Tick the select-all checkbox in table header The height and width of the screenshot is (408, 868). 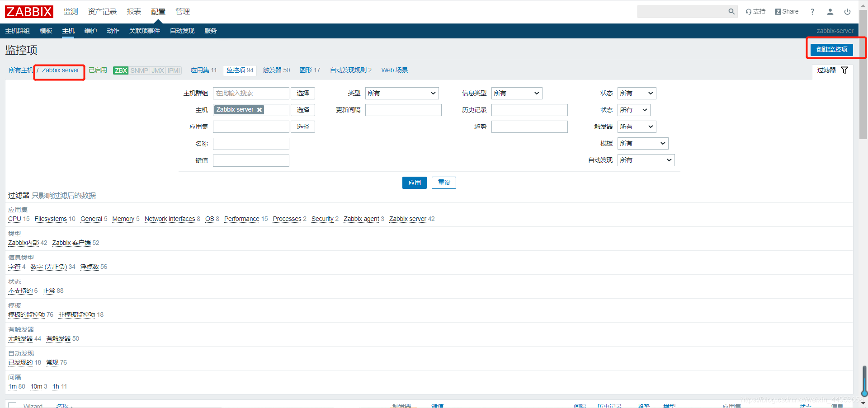pos(12,405)
